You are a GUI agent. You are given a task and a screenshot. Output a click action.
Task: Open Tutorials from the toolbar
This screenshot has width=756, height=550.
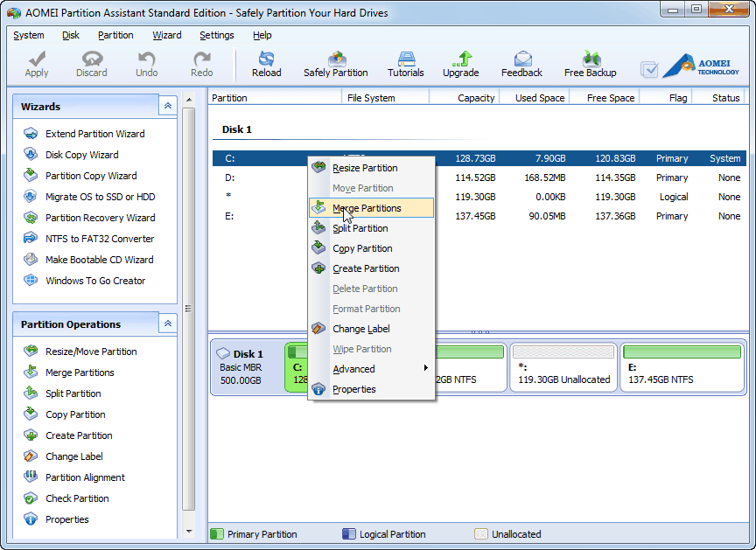point(406,64)
